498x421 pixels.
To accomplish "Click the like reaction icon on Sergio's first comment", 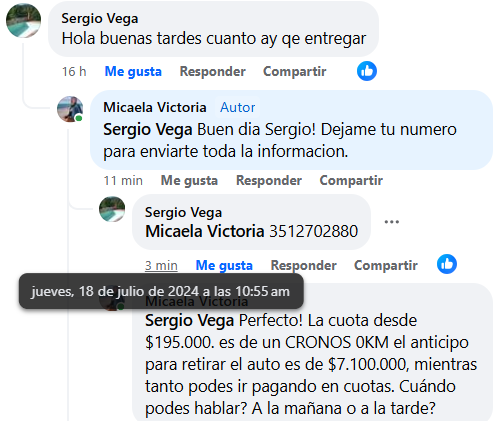I will pos(367,71).
